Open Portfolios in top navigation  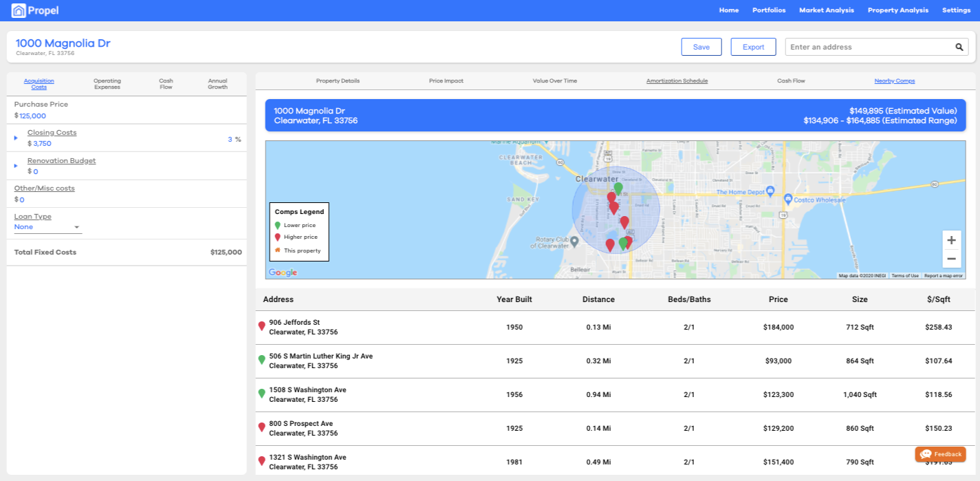(x=769, y=10)
